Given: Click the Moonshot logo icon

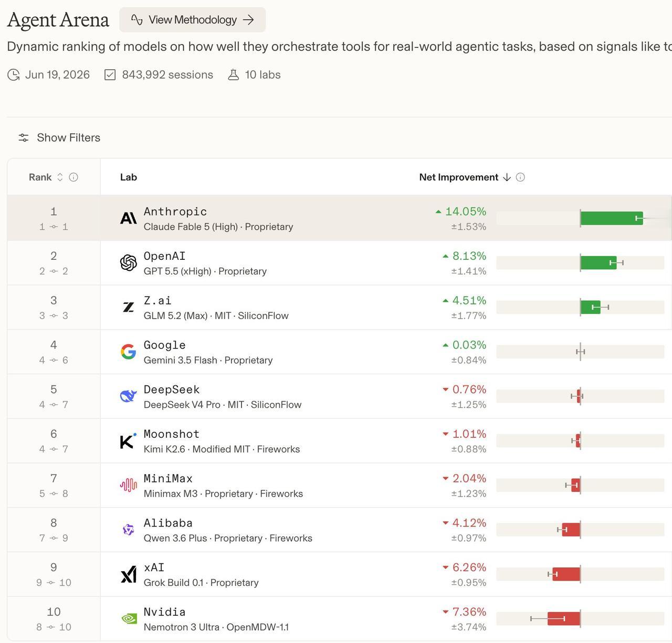Looking at the screenshot, I should point(129,441).
